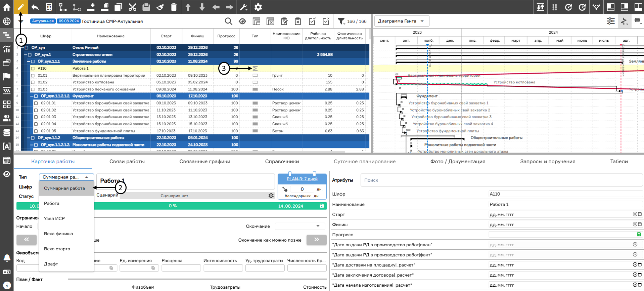The height and width of the screenshot is (291, 644).
Task: Switch to Связи работы tab
Action: tap(127, 162)
